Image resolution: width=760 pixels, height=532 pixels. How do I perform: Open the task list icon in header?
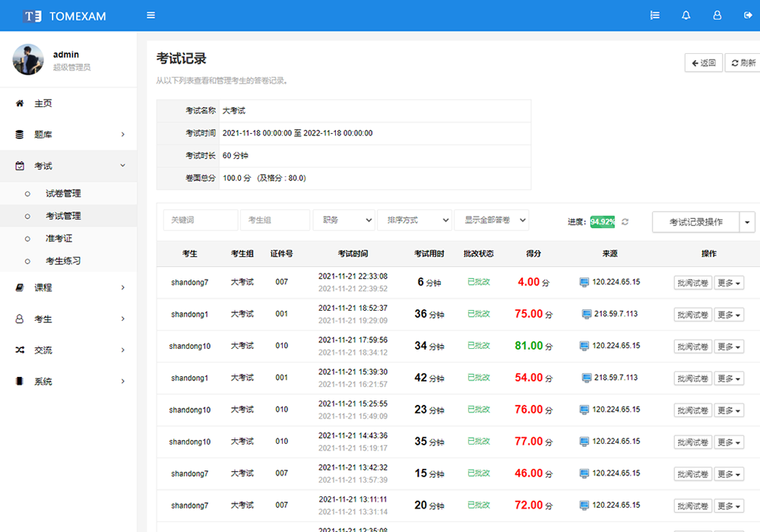click(654, 15)
